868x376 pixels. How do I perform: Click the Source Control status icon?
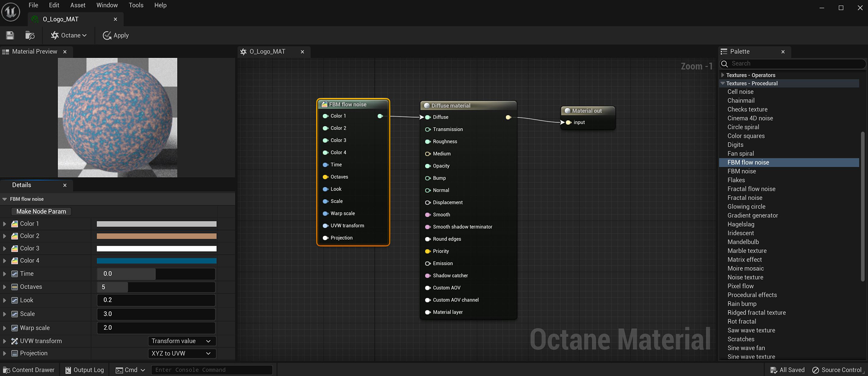[815, 370]
